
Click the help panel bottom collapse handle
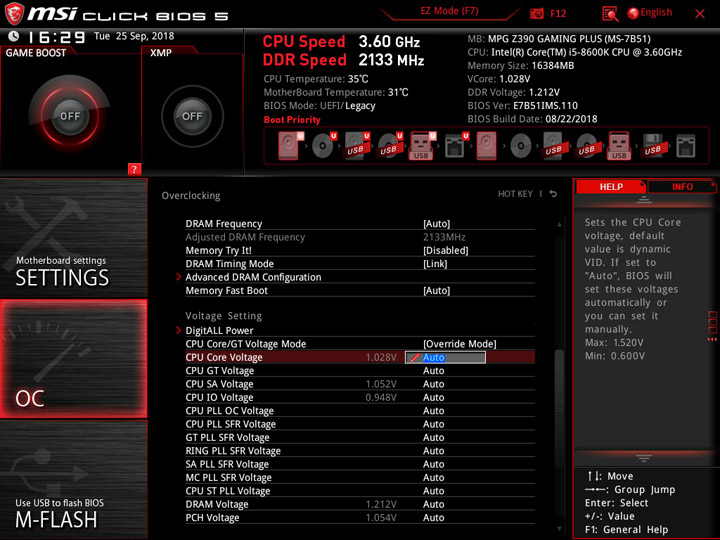pyautogui.click(x=644, y=458)
